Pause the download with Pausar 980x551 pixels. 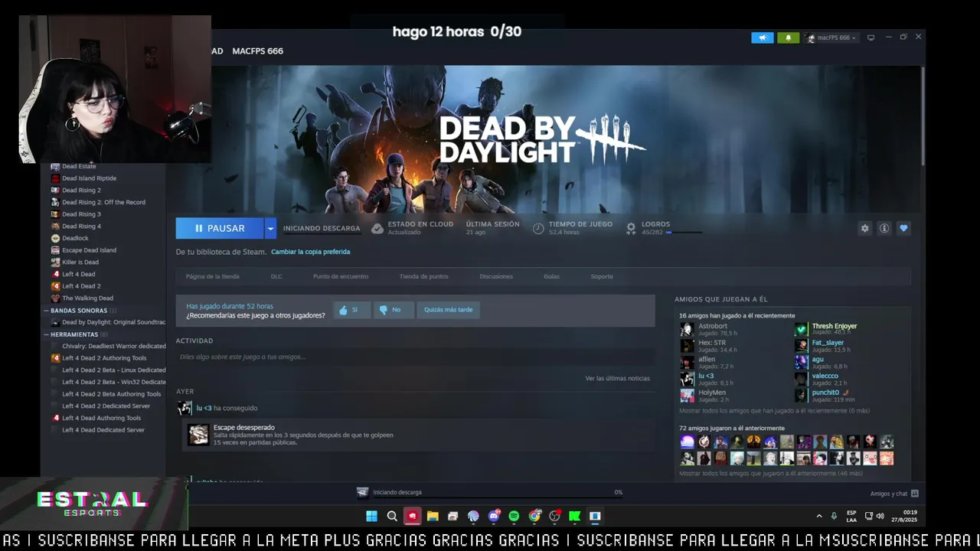[x=220, y=228]
